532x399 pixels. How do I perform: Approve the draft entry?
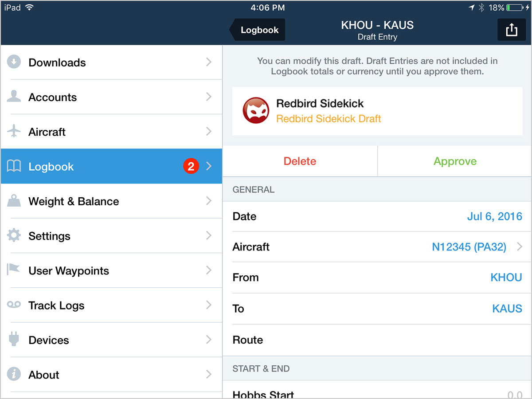[455, 161]
